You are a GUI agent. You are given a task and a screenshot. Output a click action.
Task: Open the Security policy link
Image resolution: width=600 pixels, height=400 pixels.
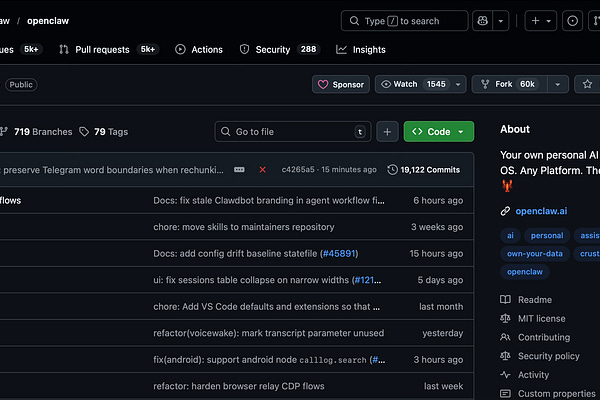[548, 356]
